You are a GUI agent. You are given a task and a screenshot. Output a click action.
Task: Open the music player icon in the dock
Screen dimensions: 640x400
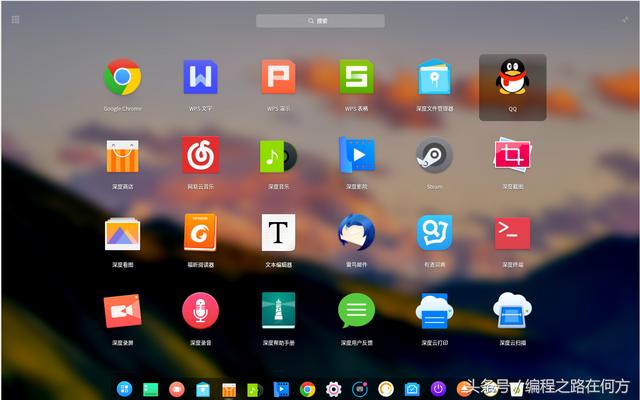[255, 390]
